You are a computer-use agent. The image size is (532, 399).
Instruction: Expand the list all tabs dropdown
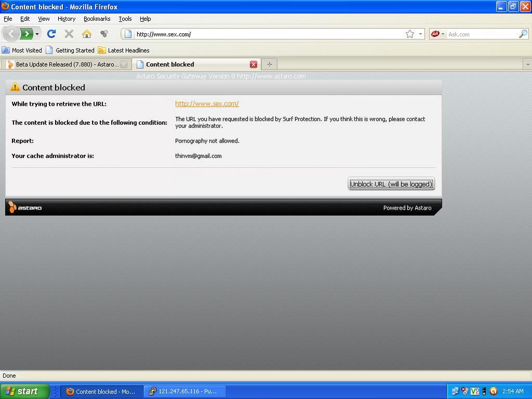coord(527,65)
